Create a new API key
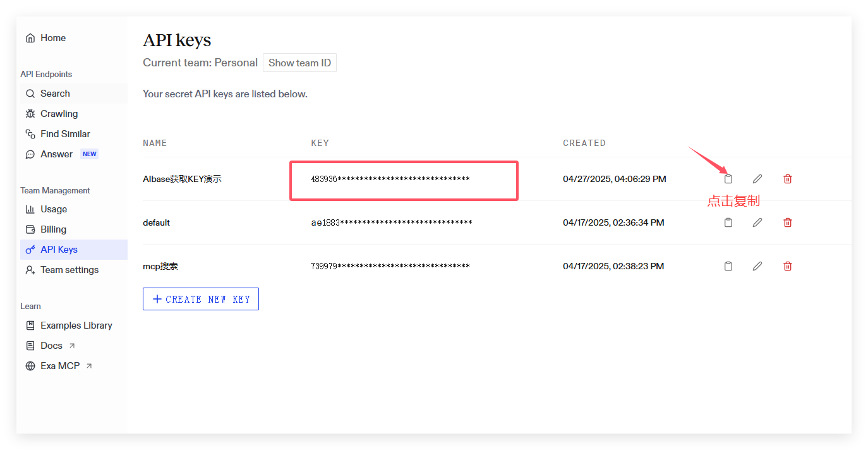Screen dimensions: 868x450 [x=201, y=299]
